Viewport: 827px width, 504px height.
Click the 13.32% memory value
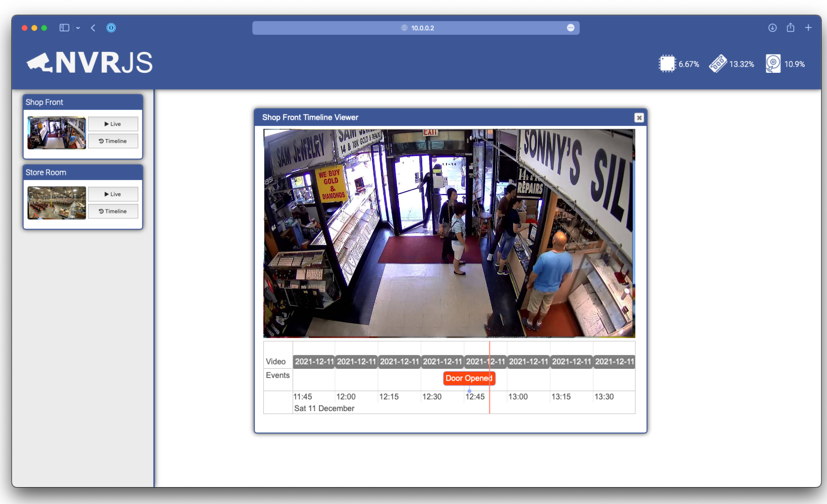742,64
